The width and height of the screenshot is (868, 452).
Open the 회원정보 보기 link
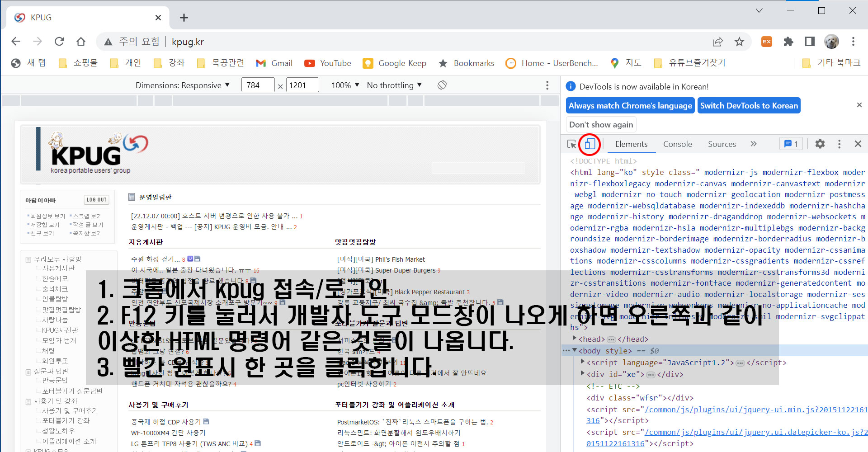click(x=48, y=217)
